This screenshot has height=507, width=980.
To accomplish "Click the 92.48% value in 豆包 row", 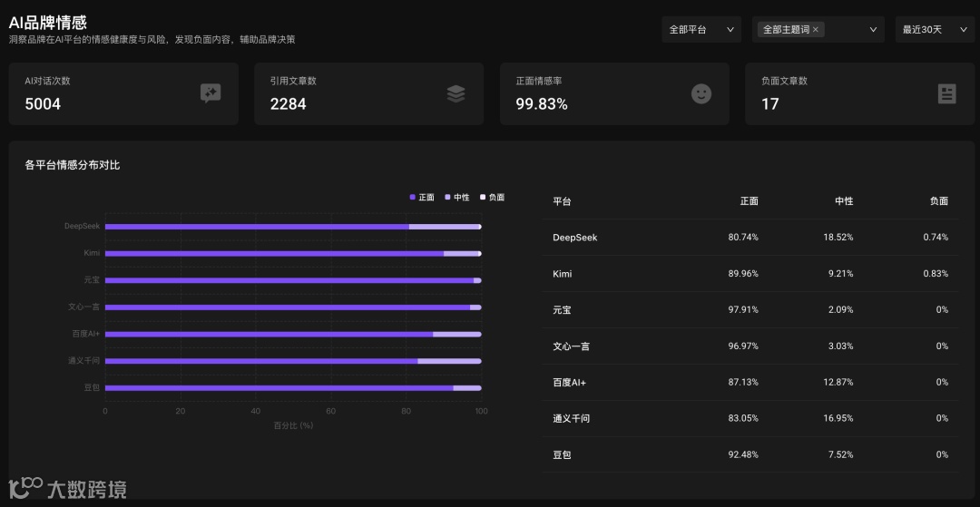I will click(743, 454).
